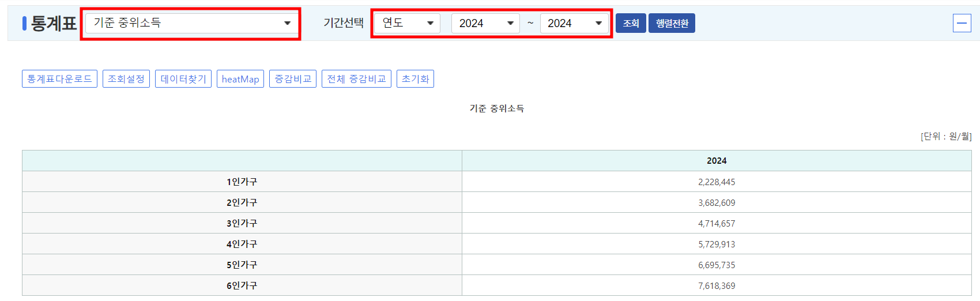Click the value 4,714,657
This screenshot has width=980, height=301.
pyautogui.click(x=717, y=223)
